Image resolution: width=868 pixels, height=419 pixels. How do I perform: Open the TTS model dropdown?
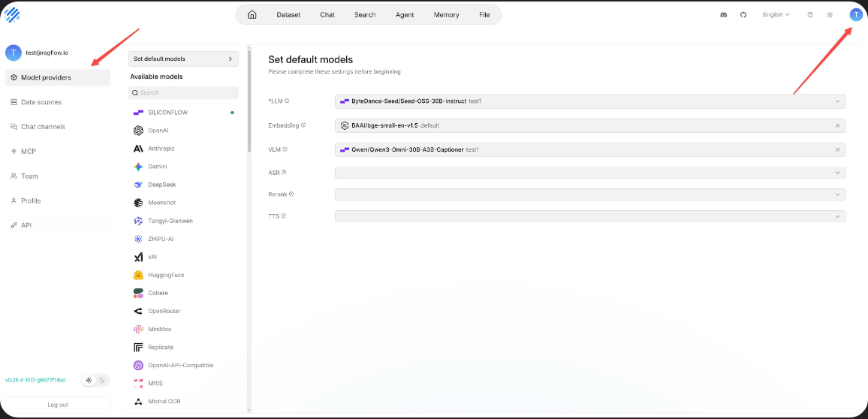(x=590, y=216)
